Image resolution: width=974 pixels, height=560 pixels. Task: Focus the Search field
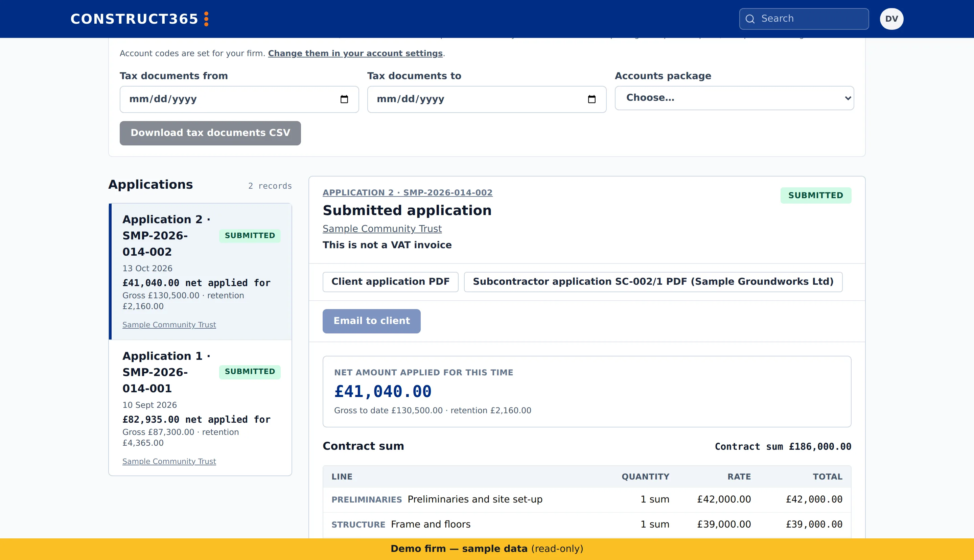[804, 19]
